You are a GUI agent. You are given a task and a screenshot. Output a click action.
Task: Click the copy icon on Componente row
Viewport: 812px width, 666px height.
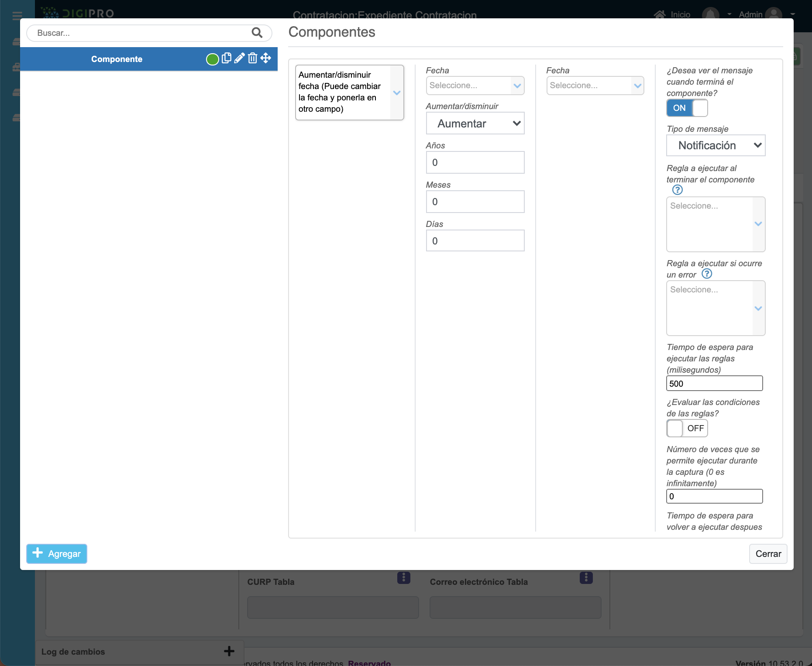click(226, 58)
